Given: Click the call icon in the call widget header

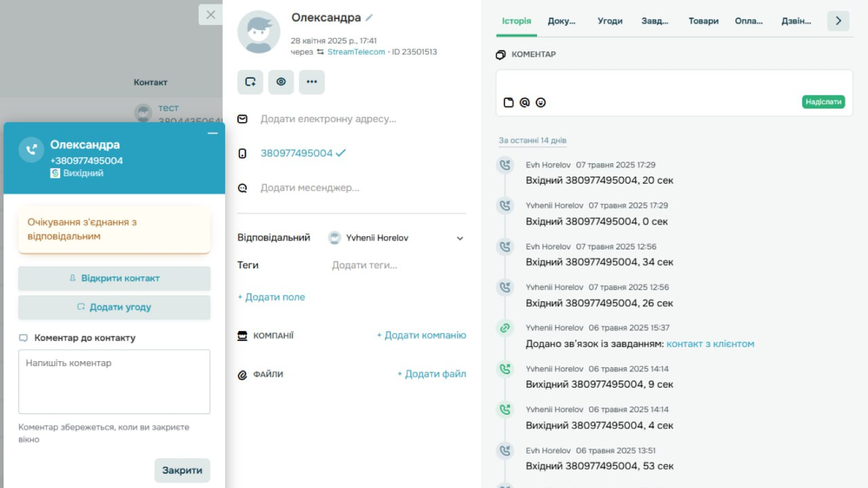Looking at the screenshot, I should coord(31,150).
